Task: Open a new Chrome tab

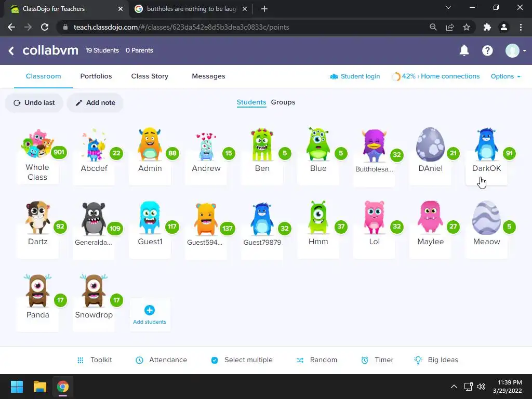Action: tap(264, 9)
